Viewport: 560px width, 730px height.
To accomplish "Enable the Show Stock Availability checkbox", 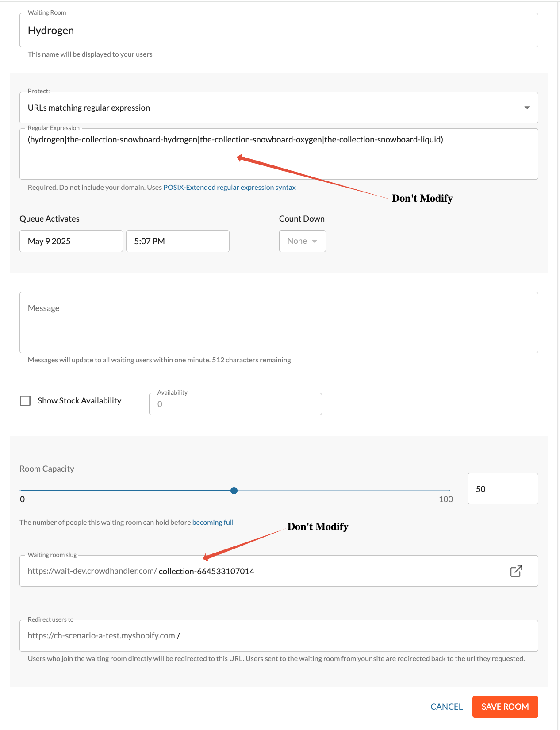I will [26, 401].
